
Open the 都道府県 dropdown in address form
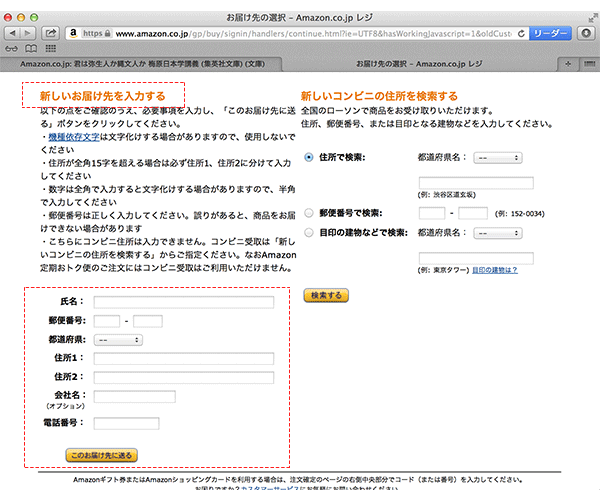pyautogui.click(x=118, y=340)
